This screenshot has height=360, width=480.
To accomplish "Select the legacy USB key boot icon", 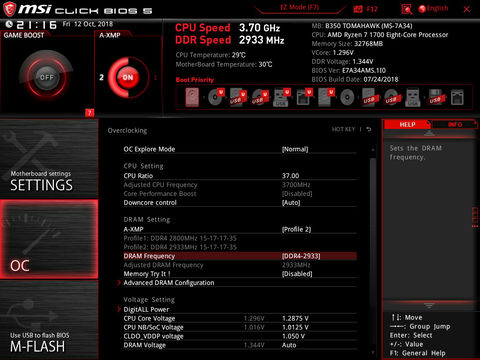I will pos(413,98).
